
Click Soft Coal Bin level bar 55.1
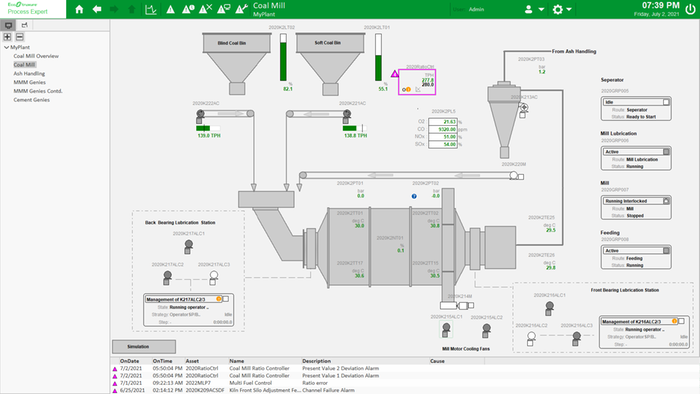[x=379, y=58]
